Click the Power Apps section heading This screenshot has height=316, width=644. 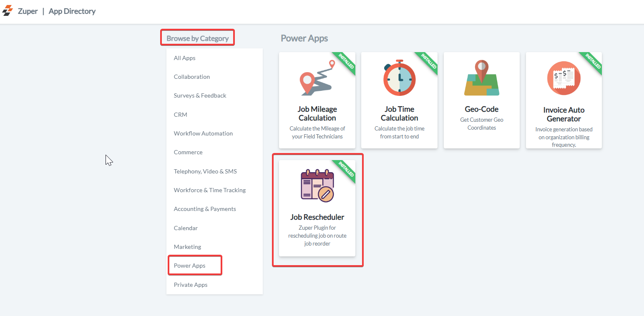[304, 38]
